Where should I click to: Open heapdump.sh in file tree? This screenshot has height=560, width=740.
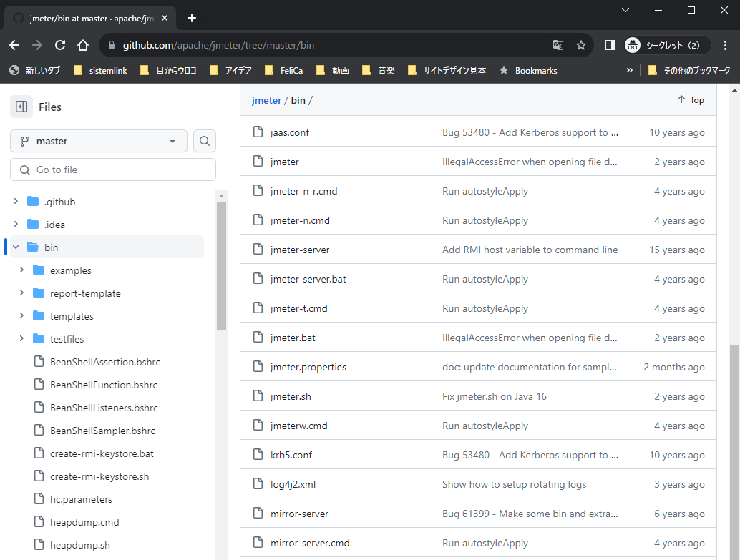click(79, 545)
